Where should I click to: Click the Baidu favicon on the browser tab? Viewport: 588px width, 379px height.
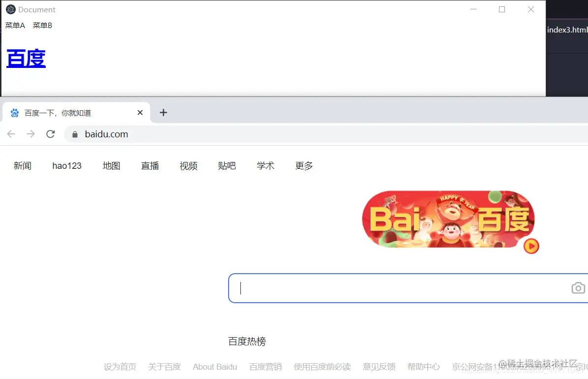[x=14, y=112]
